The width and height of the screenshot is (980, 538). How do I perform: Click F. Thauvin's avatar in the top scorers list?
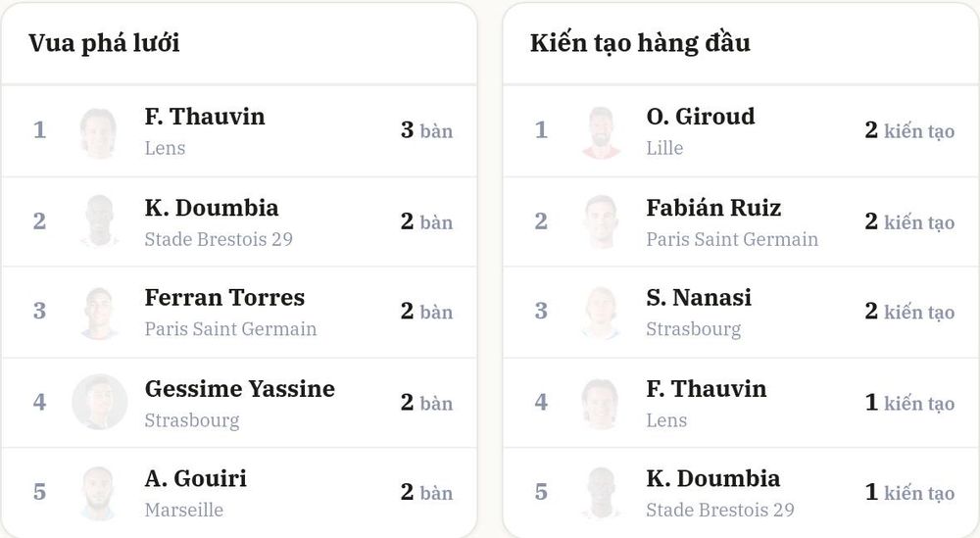(x=99, y=132)
